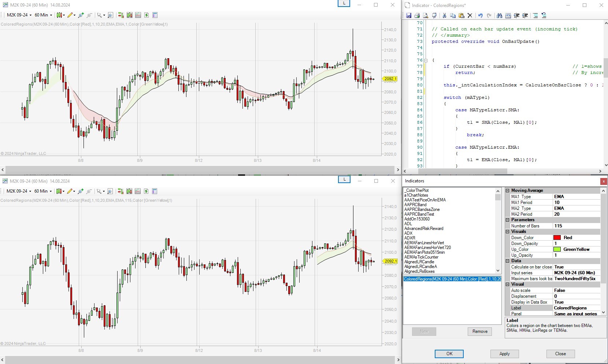
Task: Open Properties icon in bottom chart toolbar
Action: (155, 191)
